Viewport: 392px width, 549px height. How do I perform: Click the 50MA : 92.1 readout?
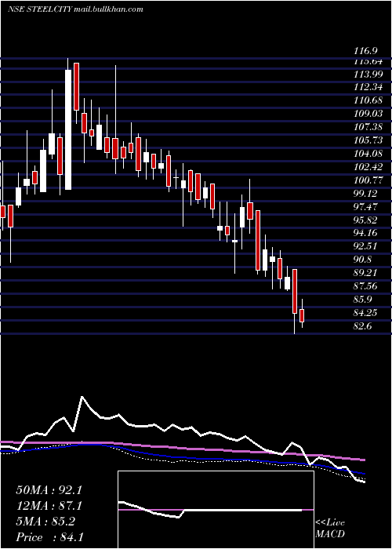49,490
